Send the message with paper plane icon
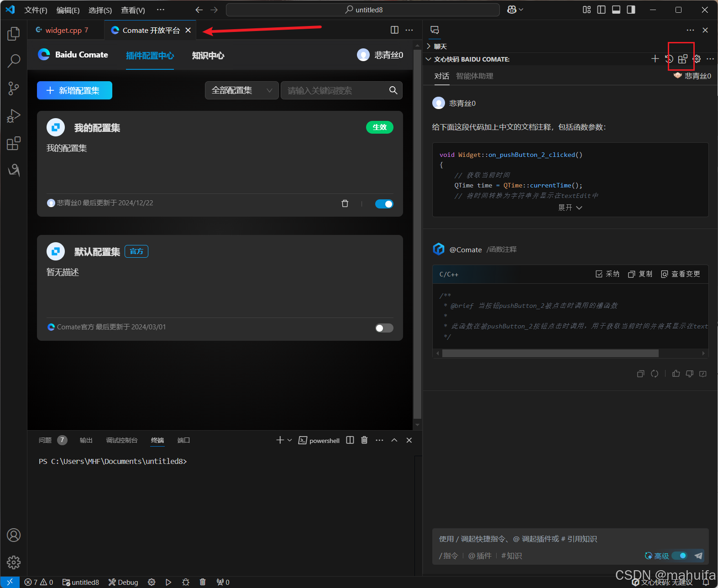This screenshot has height=588, width=718. (698, 556)
